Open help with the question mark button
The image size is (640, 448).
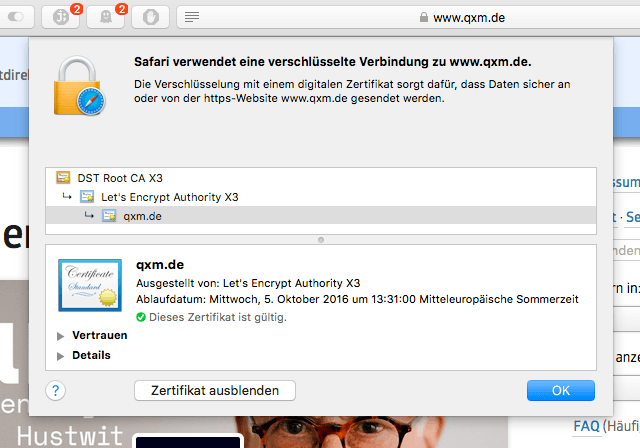57,390
